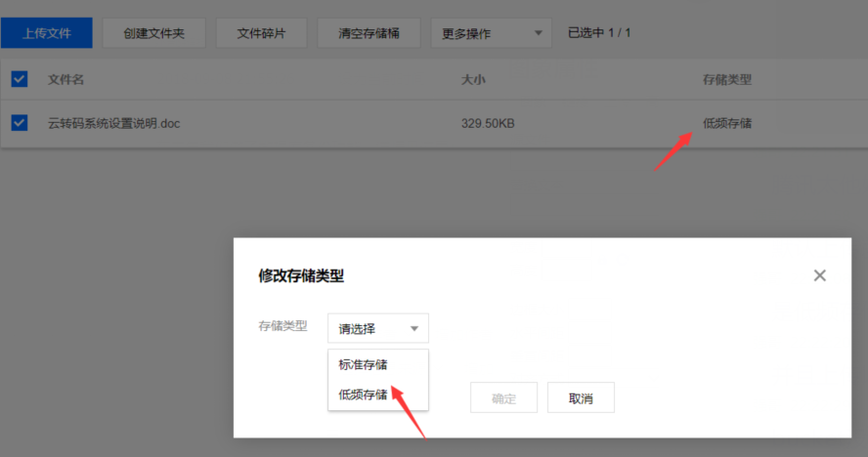Cancel the dialog with 取消 button

point(581,397)
